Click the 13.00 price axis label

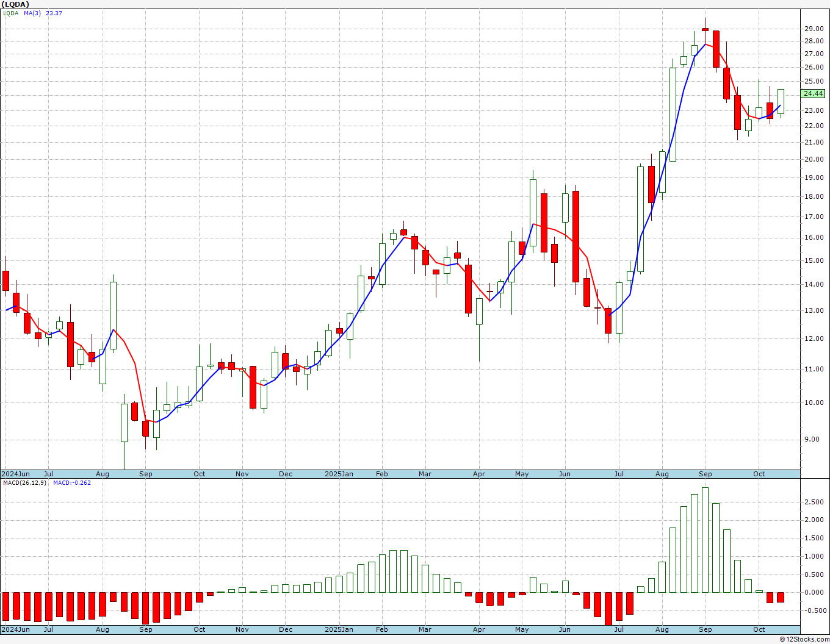(813, 310)
